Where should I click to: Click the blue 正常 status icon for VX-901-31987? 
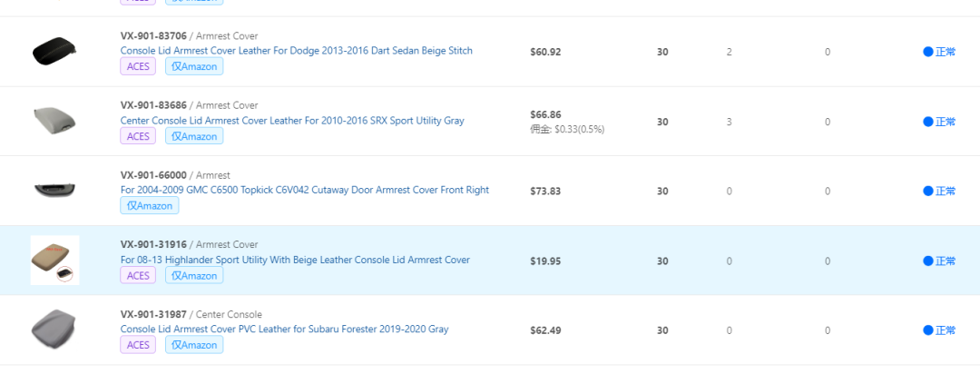928,330
